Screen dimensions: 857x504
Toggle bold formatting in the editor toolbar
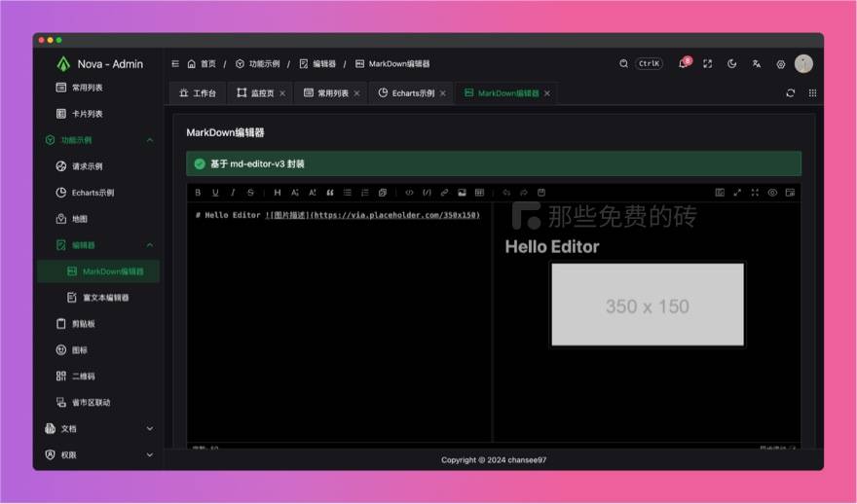[x=198, y=193]
